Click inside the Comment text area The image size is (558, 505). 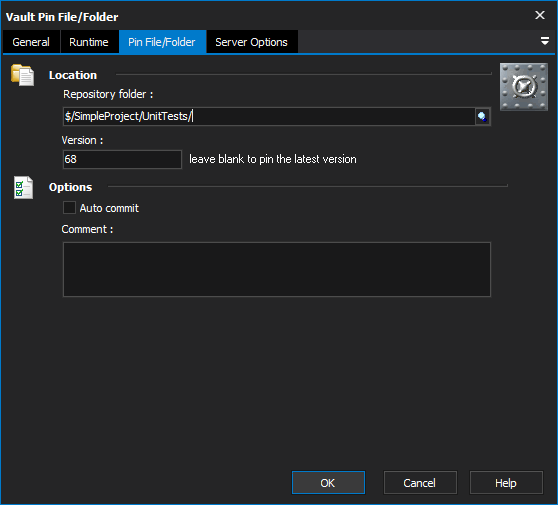[277, 269]
